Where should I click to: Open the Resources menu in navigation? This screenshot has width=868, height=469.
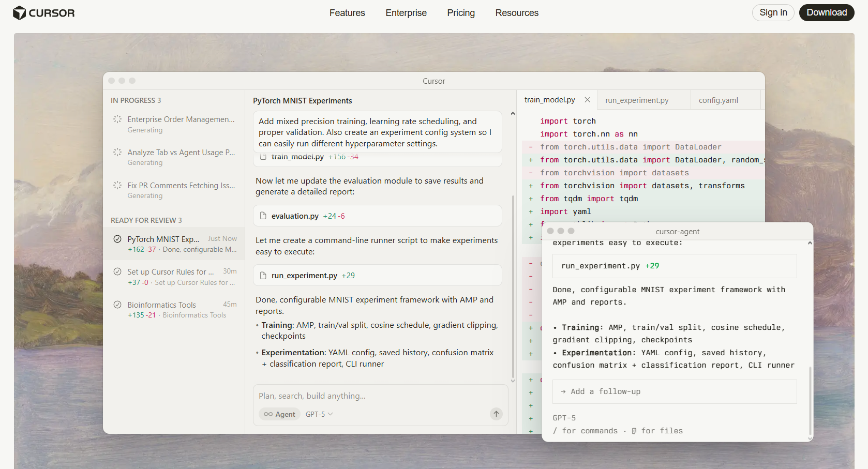point(516,13)
